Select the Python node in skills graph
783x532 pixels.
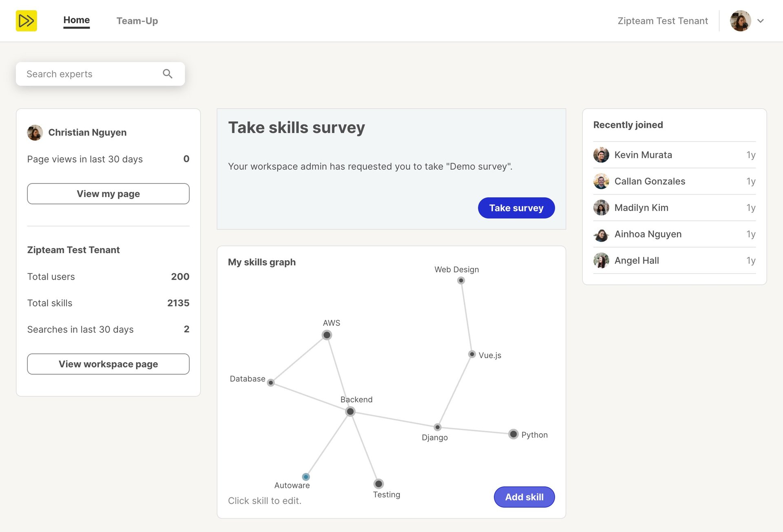tap(513, 434)
